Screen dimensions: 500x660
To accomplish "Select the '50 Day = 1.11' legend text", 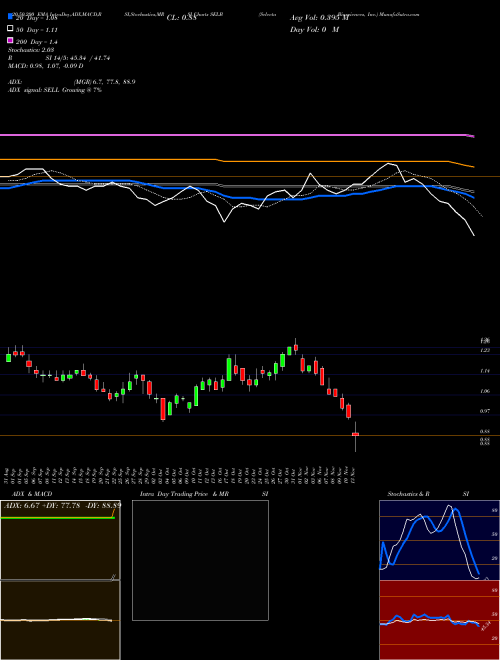I will pos(37,30).
